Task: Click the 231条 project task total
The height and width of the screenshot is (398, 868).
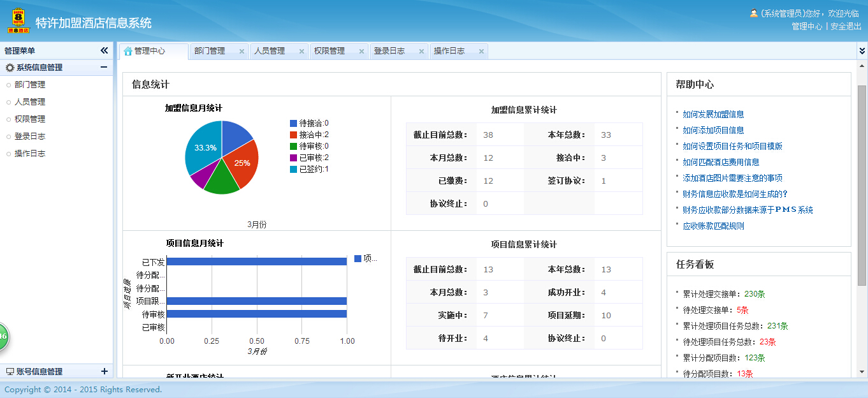Action: (x=778, y=326)
